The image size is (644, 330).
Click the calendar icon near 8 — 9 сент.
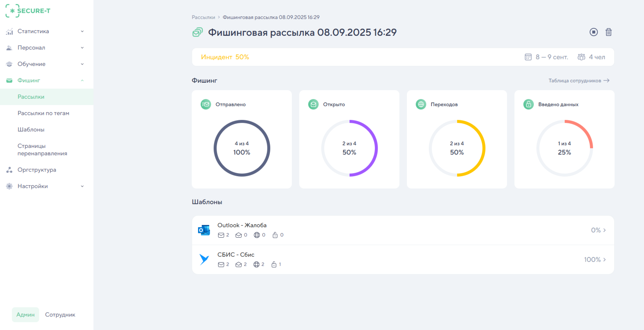click(x=528, y=57)
